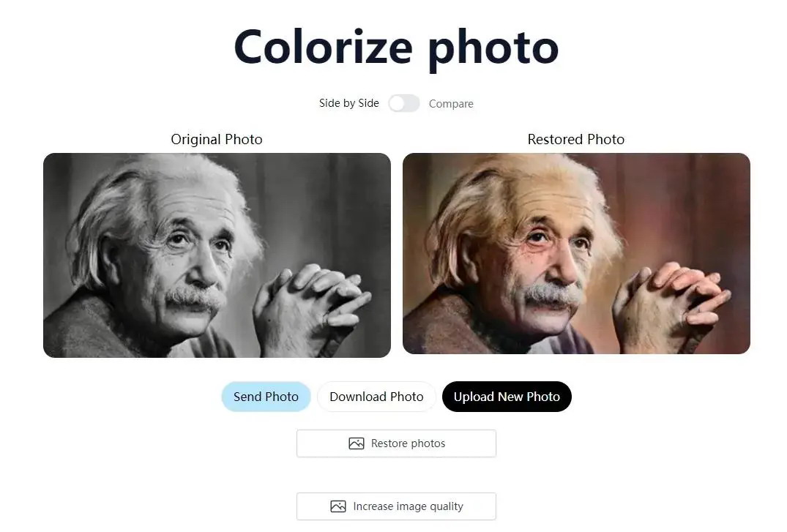Download the colorized result with Download Photo
Screen dimensions: 787x532
point(376,397)
